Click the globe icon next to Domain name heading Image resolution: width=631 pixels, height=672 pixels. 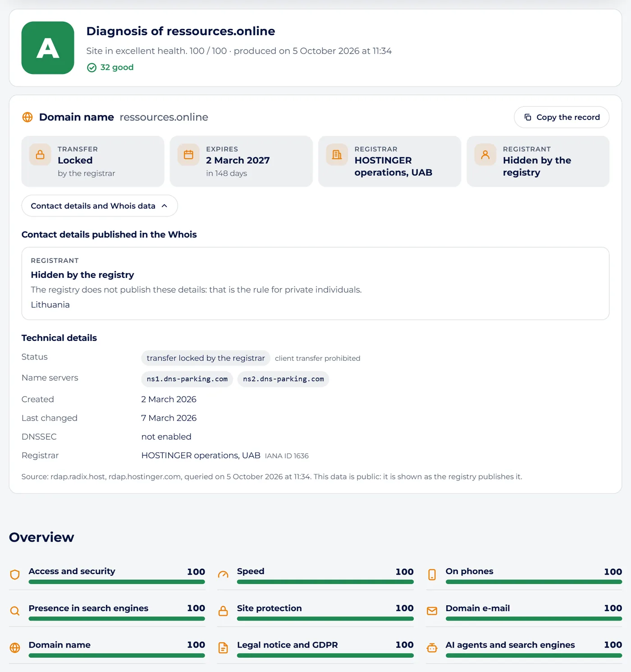click(x=27, y=117)
